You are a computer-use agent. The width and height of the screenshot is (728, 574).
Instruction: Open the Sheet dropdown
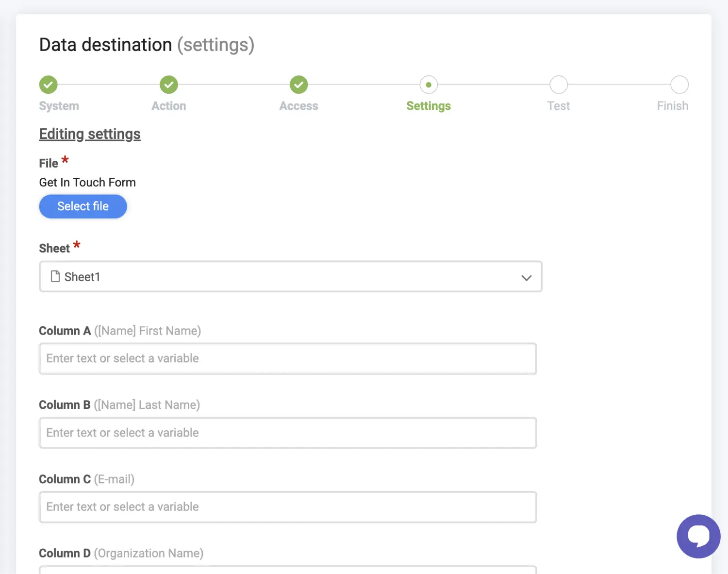[291, 277]
